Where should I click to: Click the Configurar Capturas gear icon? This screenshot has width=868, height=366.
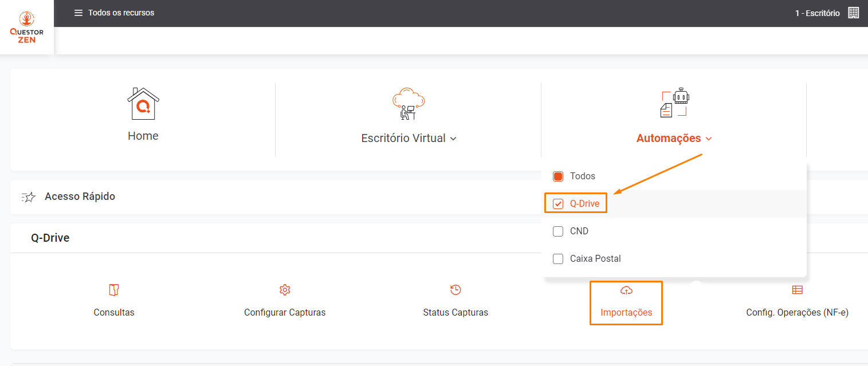pos(285,290)
